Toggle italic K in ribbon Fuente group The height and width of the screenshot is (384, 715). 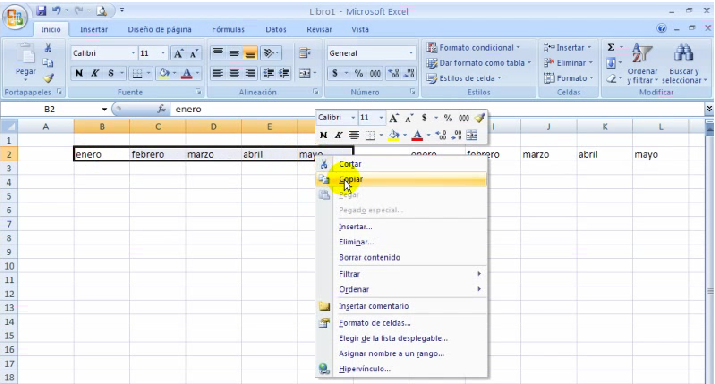click(95, 73)
